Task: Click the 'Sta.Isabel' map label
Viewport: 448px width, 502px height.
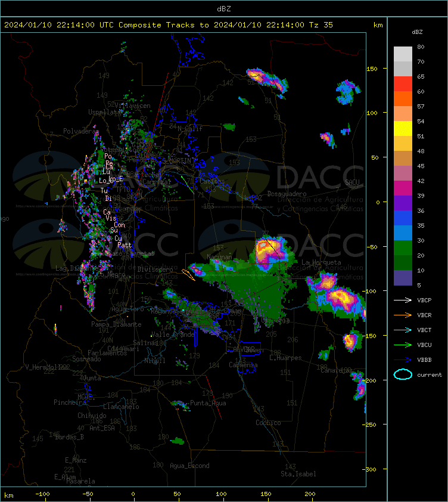Action: (x=298, y=474)
